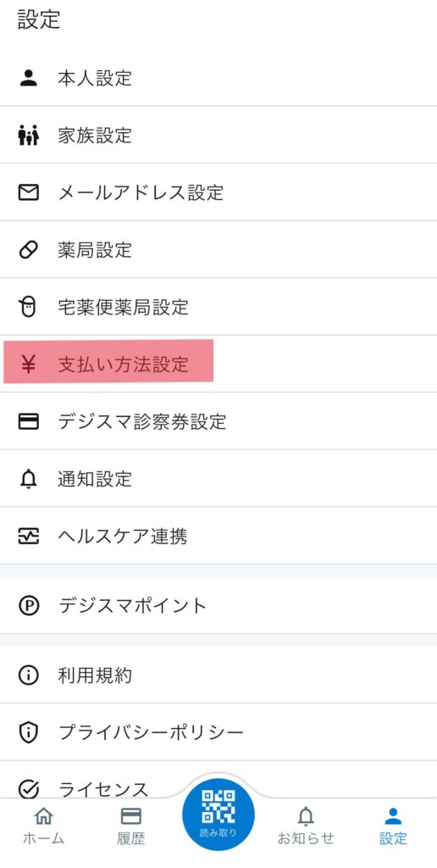Open 利用規約 terms of use
This screenshot has width=437, height=868.
[218, 676]
